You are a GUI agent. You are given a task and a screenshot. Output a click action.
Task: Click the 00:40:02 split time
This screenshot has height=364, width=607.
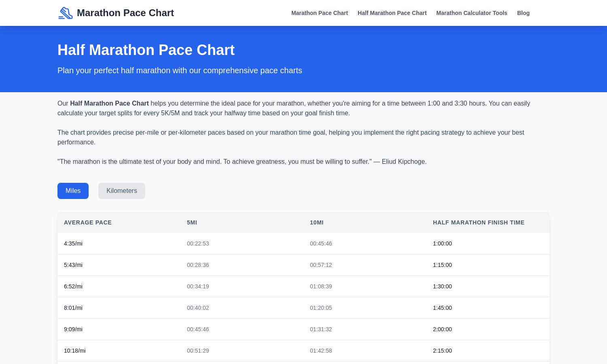pos(198,308)
